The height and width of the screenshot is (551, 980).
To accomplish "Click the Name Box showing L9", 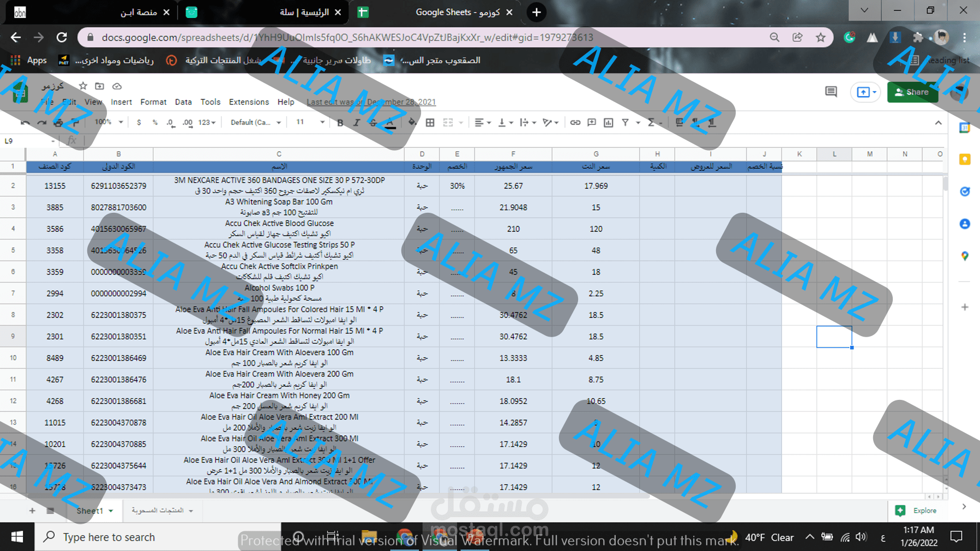I will coord(29,141).
